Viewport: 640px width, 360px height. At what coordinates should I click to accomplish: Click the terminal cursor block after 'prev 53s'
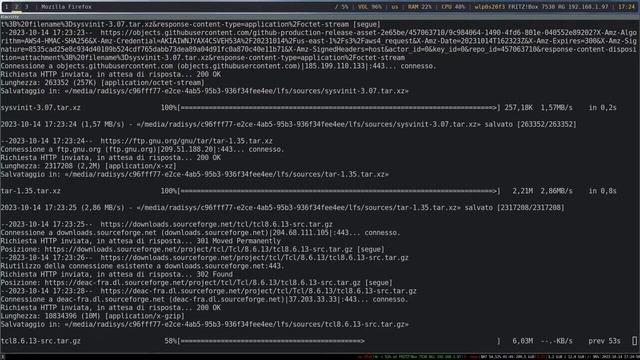[634, 341]
